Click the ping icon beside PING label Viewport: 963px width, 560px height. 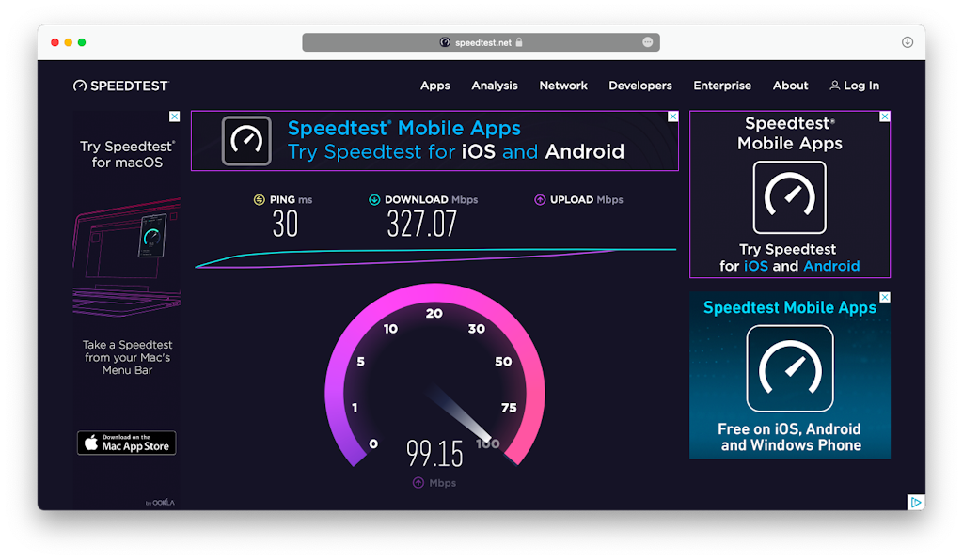pyautogui.click(x=259, y=199)
